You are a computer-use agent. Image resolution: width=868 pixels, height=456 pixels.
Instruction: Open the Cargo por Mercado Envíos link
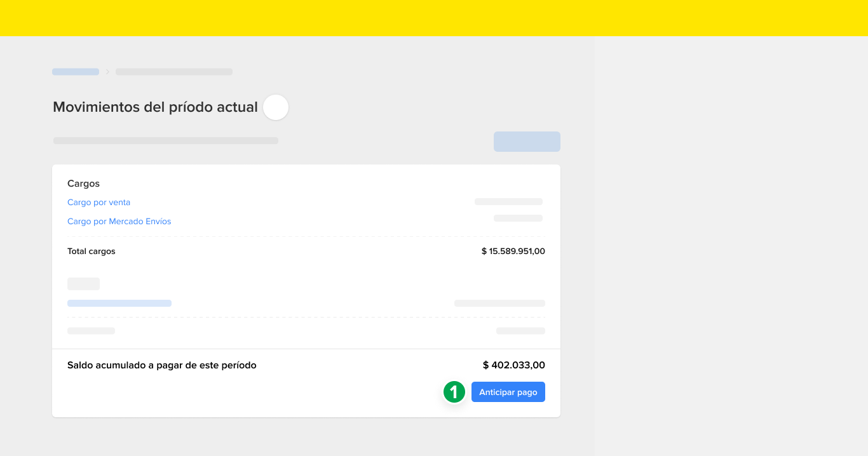point(119,222)
